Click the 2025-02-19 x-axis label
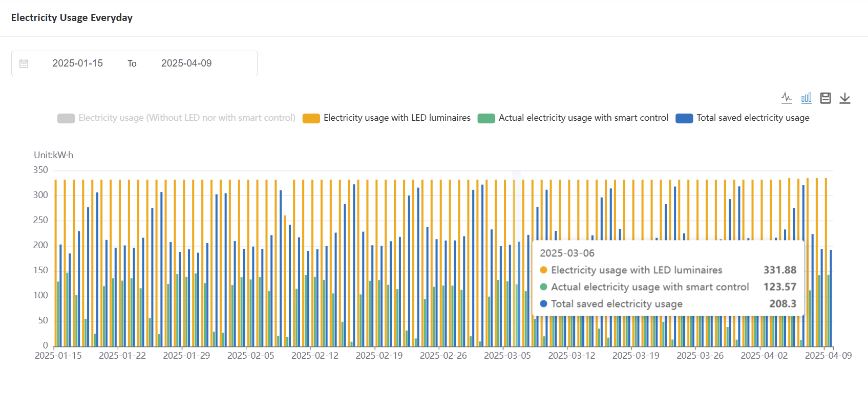 [379, 356]
